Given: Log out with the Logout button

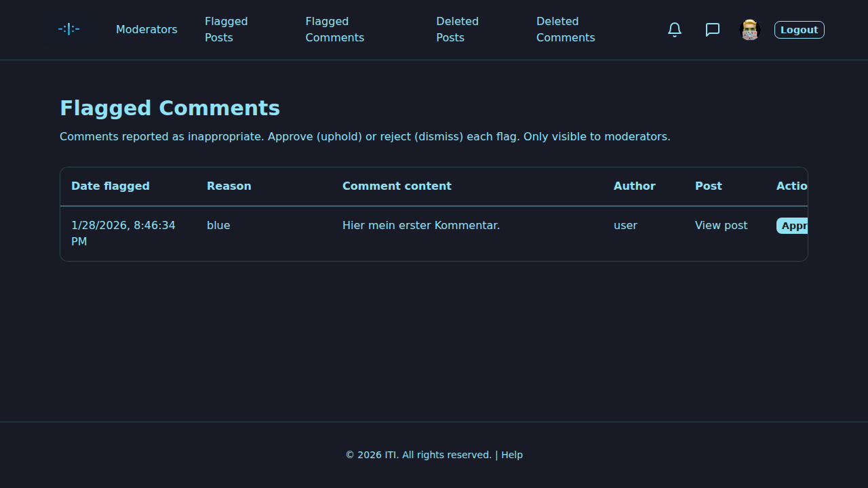Looking at the screenshot, I should [x=800, y=30].
